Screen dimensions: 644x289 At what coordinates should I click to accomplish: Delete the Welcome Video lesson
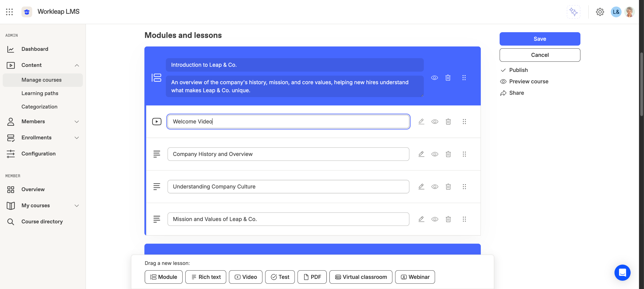coord(448,122)
